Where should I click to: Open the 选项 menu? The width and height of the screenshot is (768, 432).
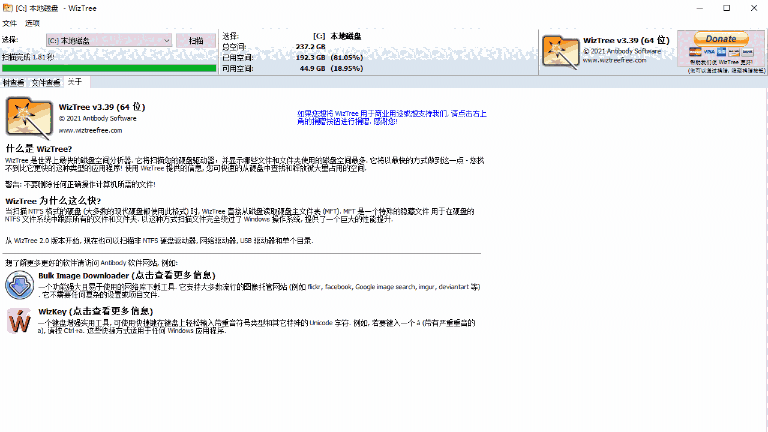pyautogui.click(x=32, y=23)
